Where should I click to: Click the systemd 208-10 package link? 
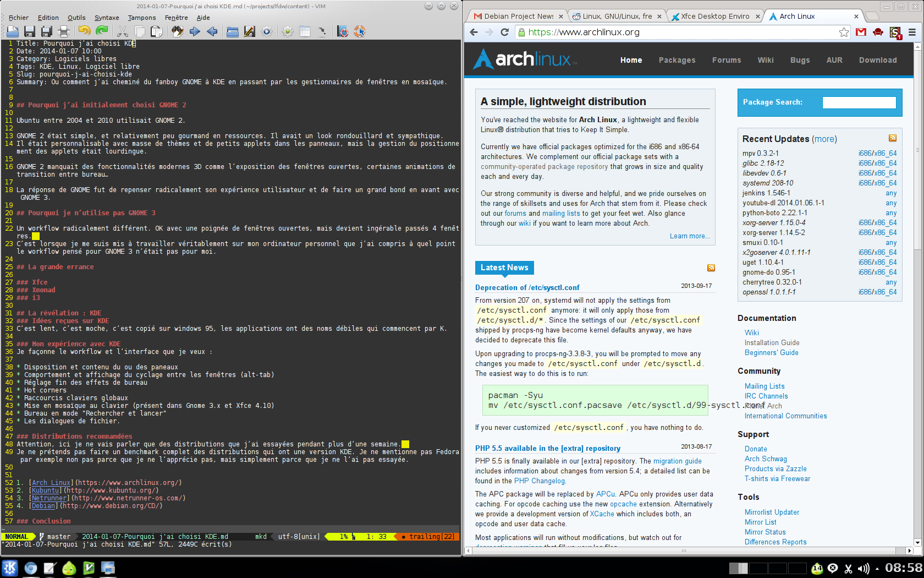coord(768,183)
